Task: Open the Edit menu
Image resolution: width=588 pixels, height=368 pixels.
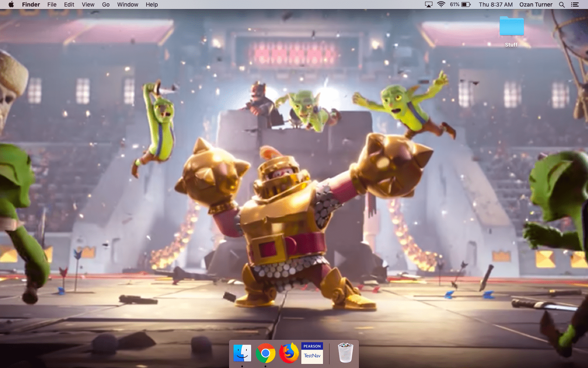Action: point(69,4)
